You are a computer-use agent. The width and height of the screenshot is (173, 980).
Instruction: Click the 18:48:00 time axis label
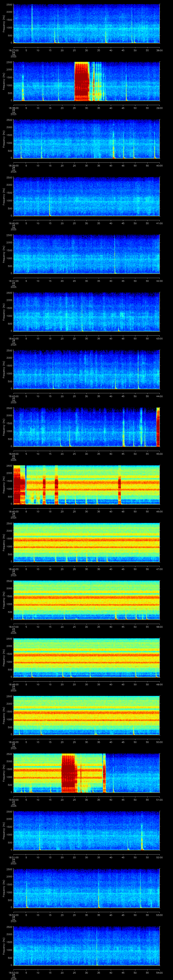(13, 684)
